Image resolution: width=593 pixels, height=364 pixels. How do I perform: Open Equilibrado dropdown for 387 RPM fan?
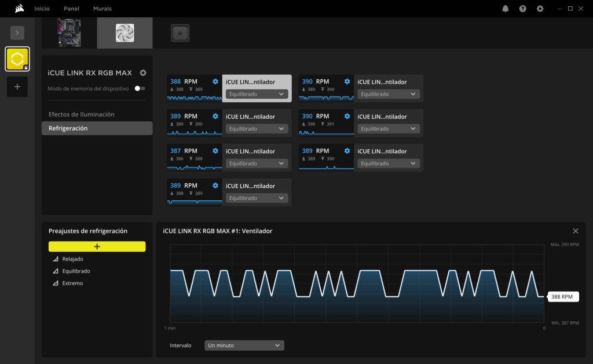pos(257,164)
